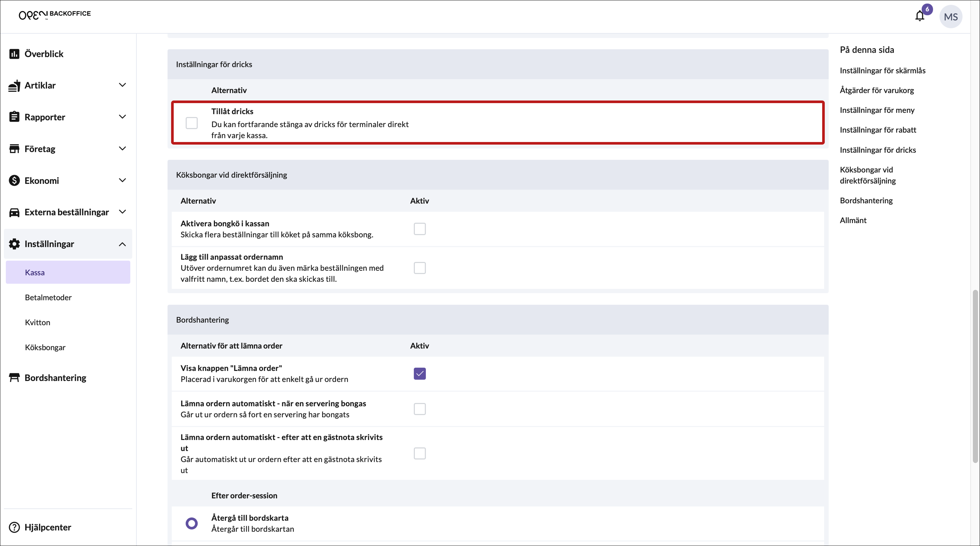This screenshot has height=546, width=980.
Task: Click the Externa beställningar car icon
Action: point(14,212)
